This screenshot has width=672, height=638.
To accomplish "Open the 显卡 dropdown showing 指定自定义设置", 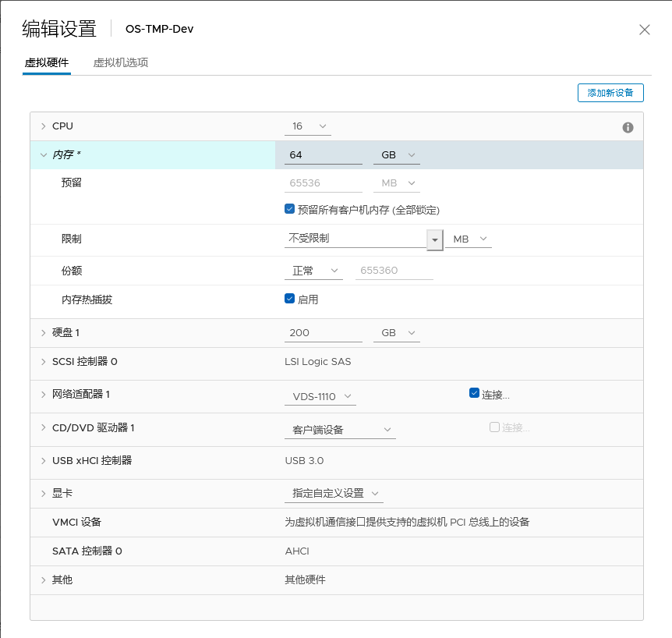I will [x=334, y=494].
